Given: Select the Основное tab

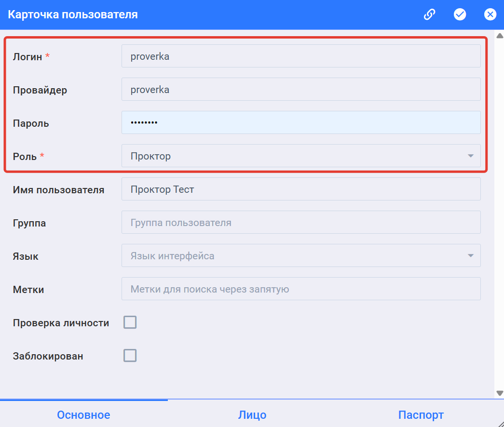Looking at the screenshot, I should [83, 414].
